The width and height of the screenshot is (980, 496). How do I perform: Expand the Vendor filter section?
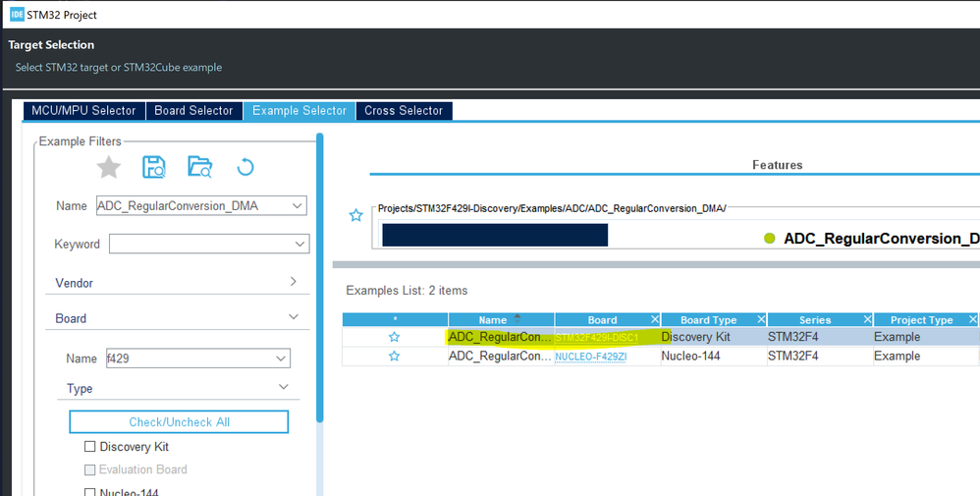(294, 282)
